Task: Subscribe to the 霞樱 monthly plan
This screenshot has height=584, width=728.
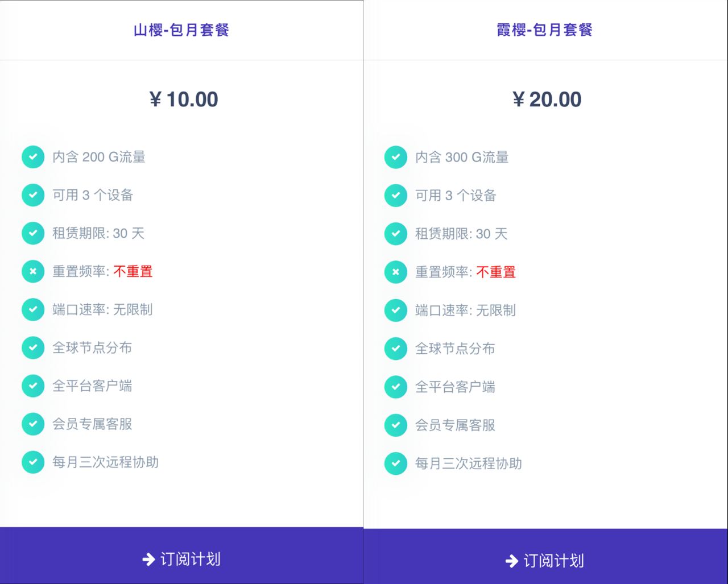Action: [545, 561]
